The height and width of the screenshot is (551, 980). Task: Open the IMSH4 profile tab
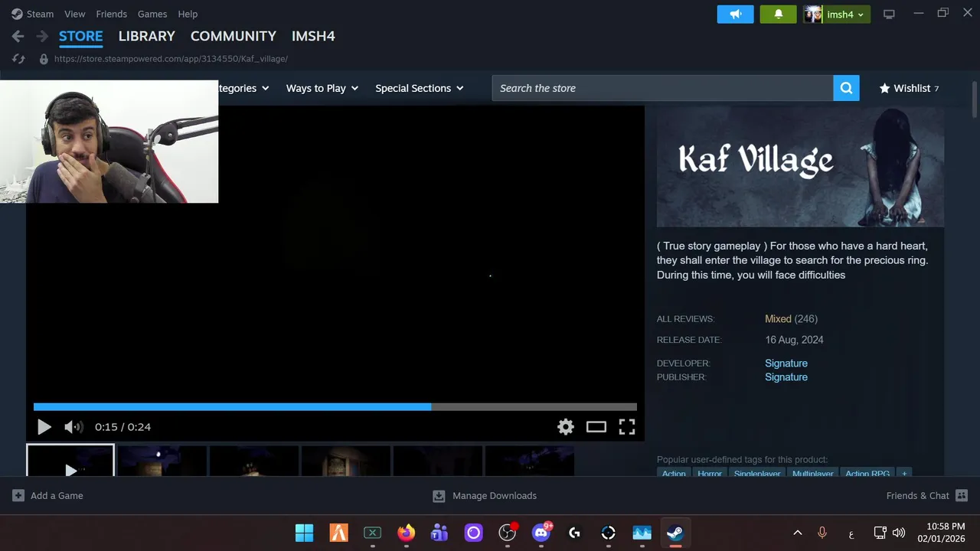click(313, 36)
